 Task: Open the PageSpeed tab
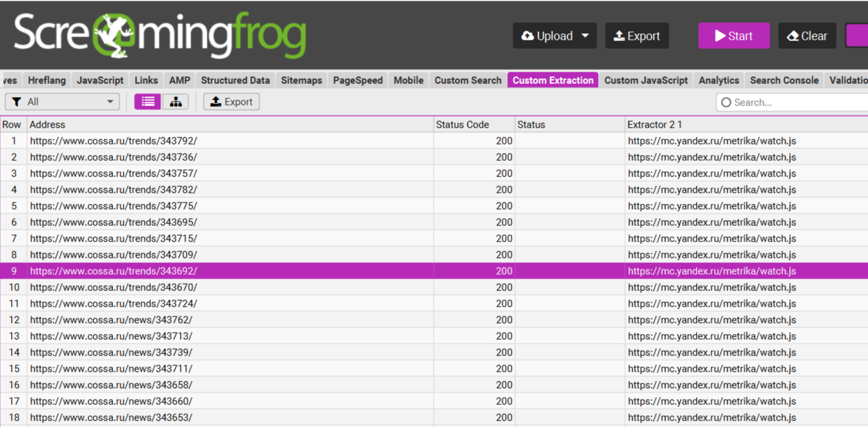tap(358, 81)
